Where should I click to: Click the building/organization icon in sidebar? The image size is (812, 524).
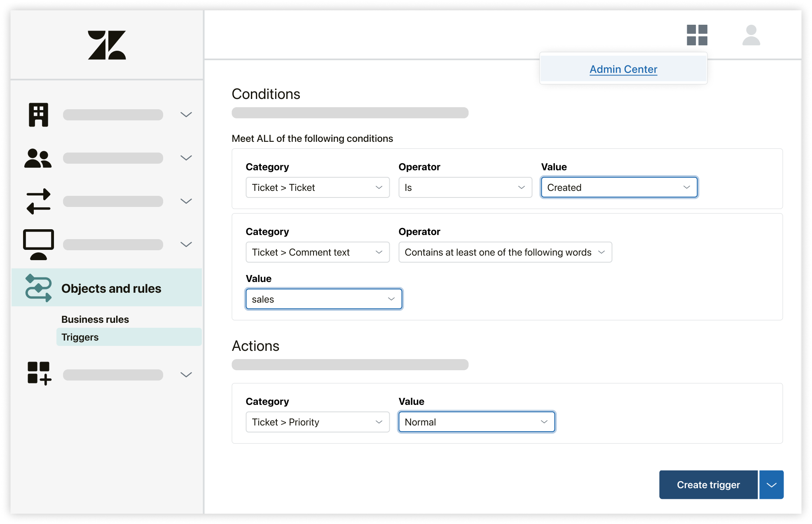(38, 114)
